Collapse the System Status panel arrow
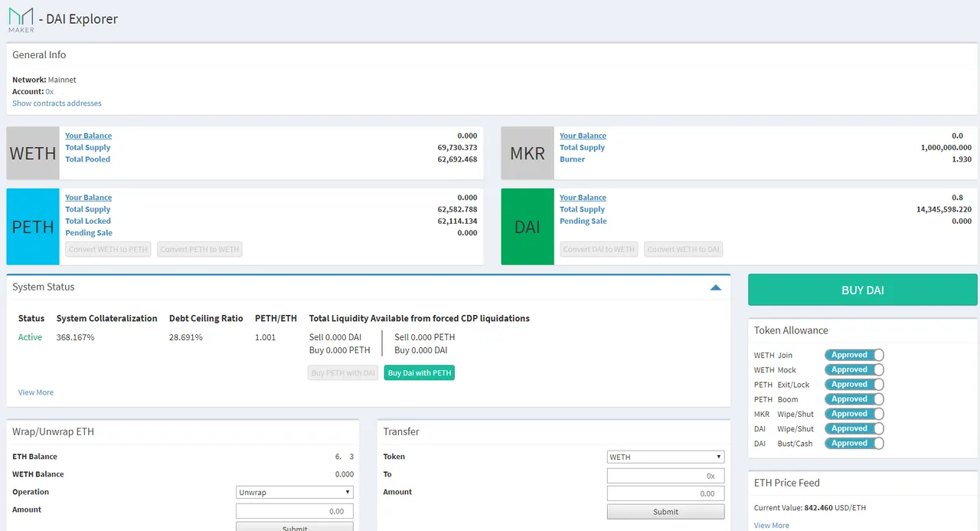The image size is (980, 531). pos(715,288)
